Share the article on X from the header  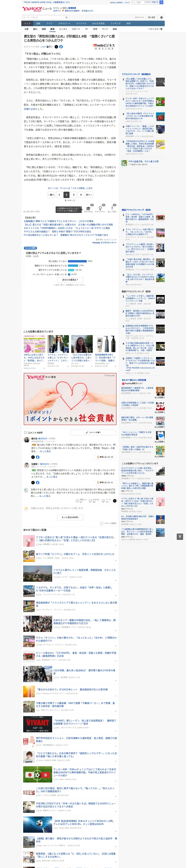pyautogui.click(x=56, y=47)
